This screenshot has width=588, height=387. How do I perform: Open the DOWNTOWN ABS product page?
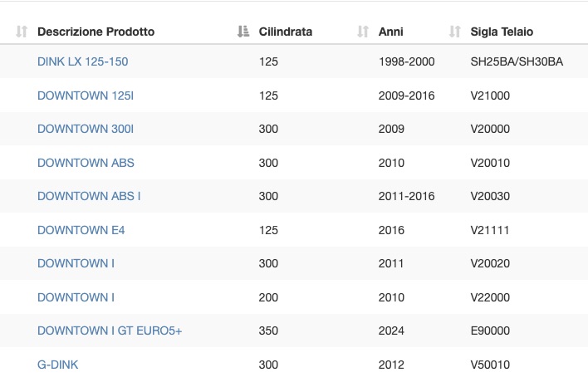coord(86,163)
